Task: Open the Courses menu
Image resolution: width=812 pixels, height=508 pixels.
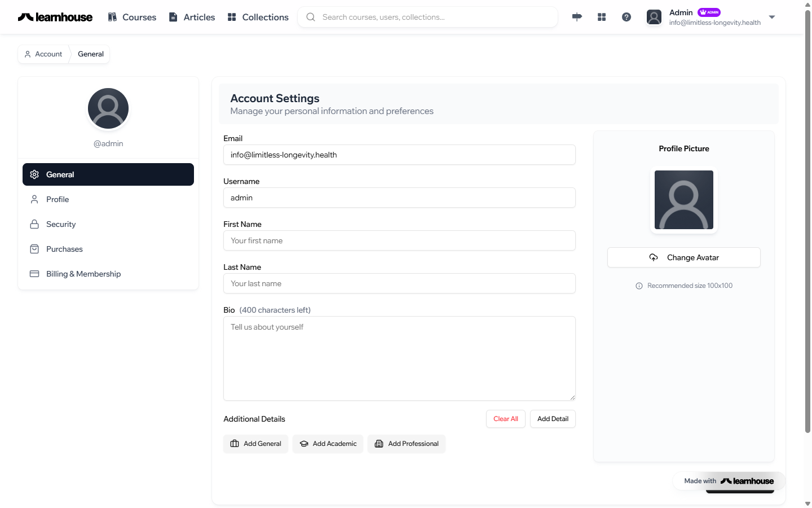Action: pos(132,17)
